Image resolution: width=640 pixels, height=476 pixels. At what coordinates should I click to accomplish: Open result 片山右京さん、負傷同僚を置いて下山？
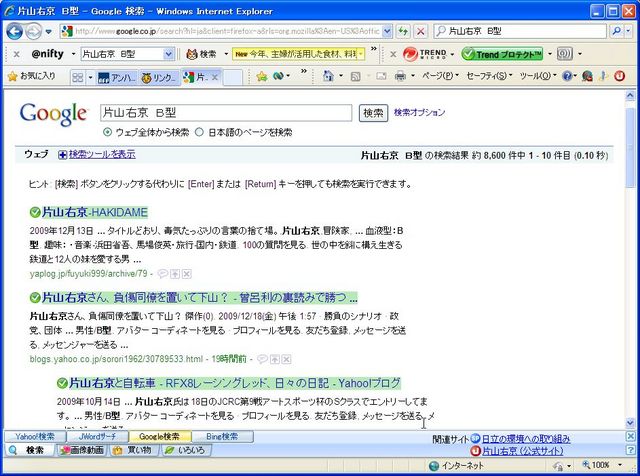tap(200, 298)
